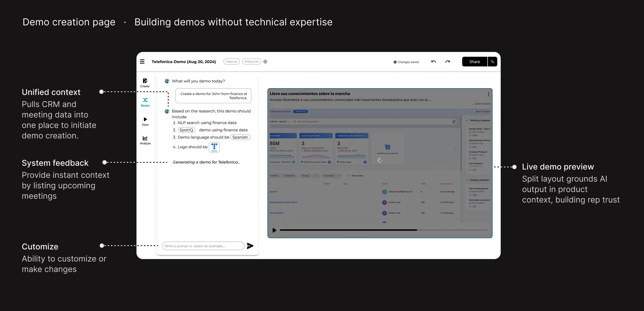This screenshot has width=644, height=311.
Task: Click the carousel next arrow beside KPI cards
Action: click(x=455, y=149)
